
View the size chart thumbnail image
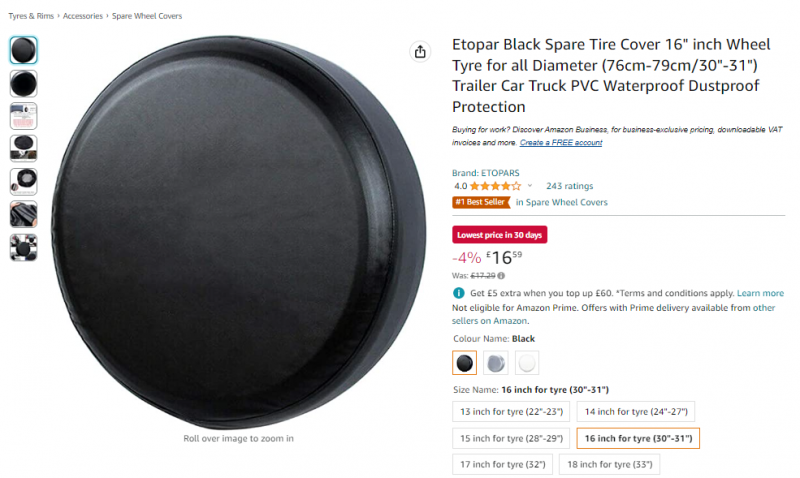[x=23, y=116]
